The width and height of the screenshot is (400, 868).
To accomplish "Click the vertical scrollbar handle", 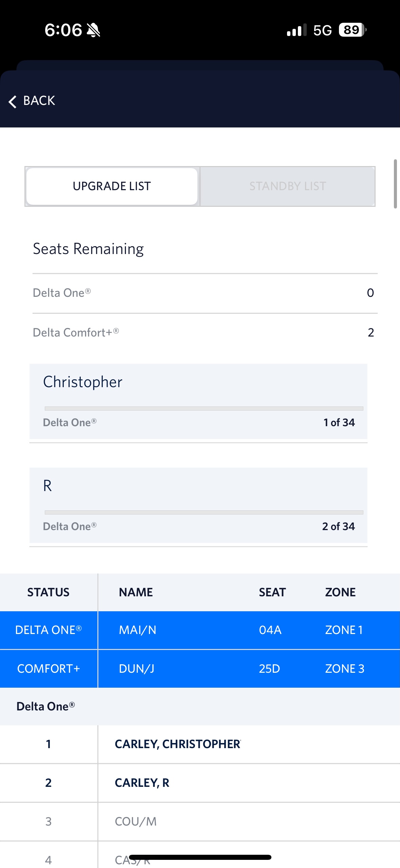I will 395,184.
